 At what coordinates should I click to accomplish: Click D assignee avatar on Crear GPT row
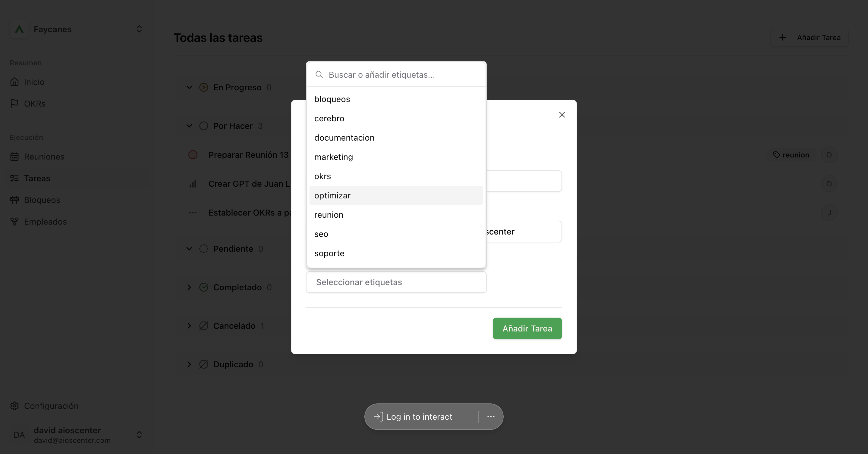[x=829, y=184]
